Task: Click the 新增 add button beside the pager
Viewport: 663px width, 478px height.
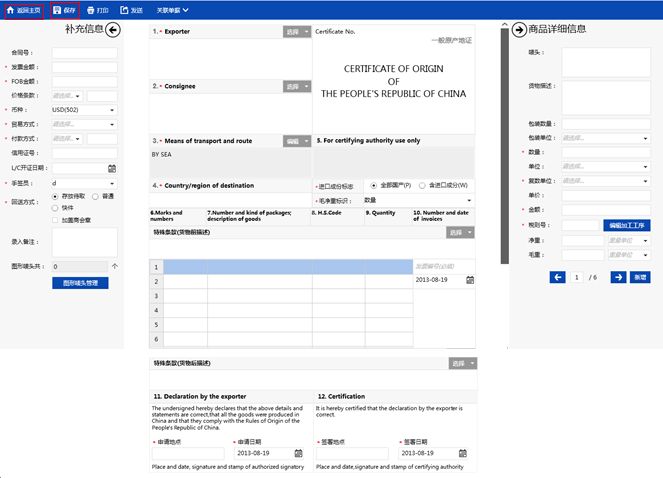Action: [640, 277]
